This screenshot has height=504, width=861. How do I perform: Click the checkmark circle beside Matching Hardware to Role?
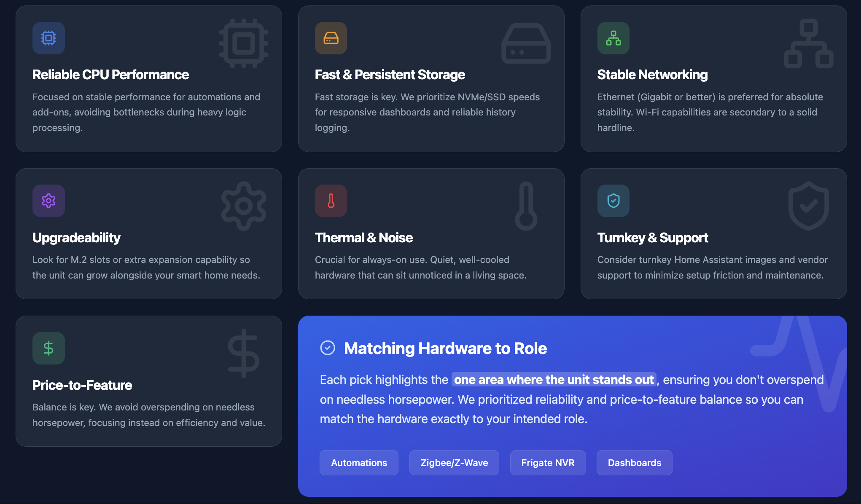(x=328, y=348)
